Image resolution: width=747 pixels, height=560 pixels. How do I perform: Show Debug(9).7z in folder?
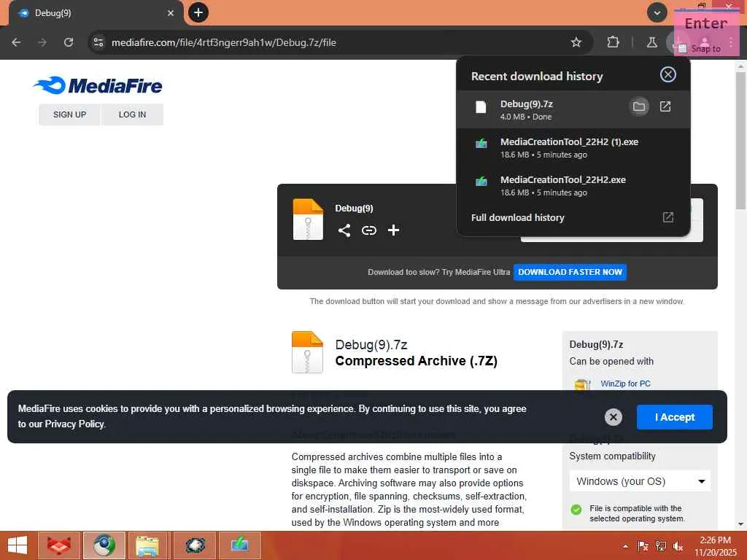(639, 106)
